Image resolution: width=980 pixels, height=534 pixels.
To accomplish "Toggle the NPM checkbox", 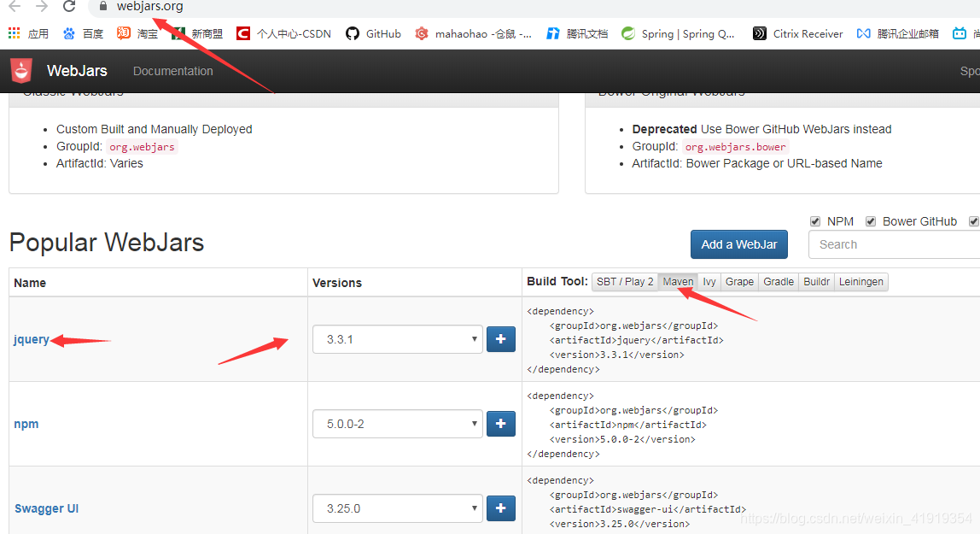I will click(x=815, y=221).
